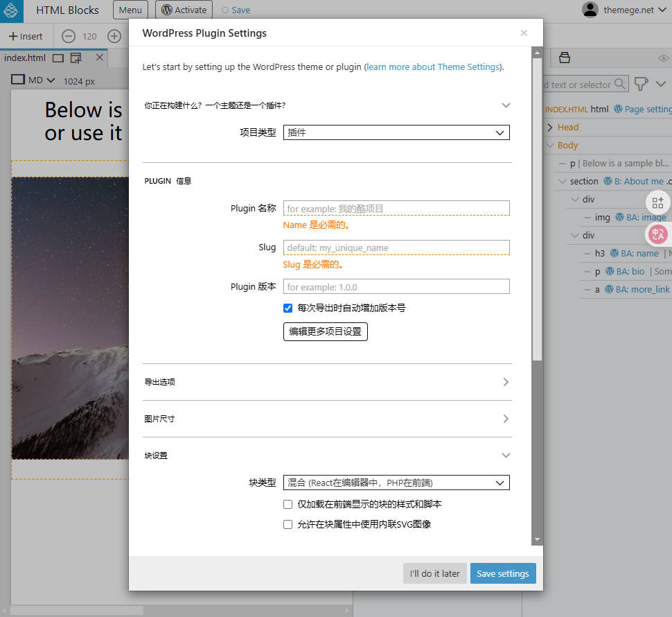The image size is (672, 617).
Task: Click the Insert plus button
Action: tap(26, 37)
